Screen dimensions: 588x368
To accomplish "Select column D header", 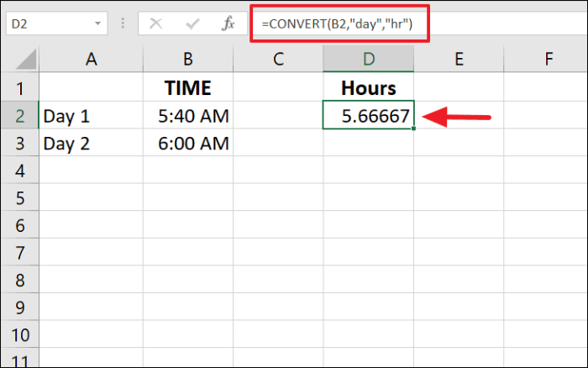I will [369, 59].
